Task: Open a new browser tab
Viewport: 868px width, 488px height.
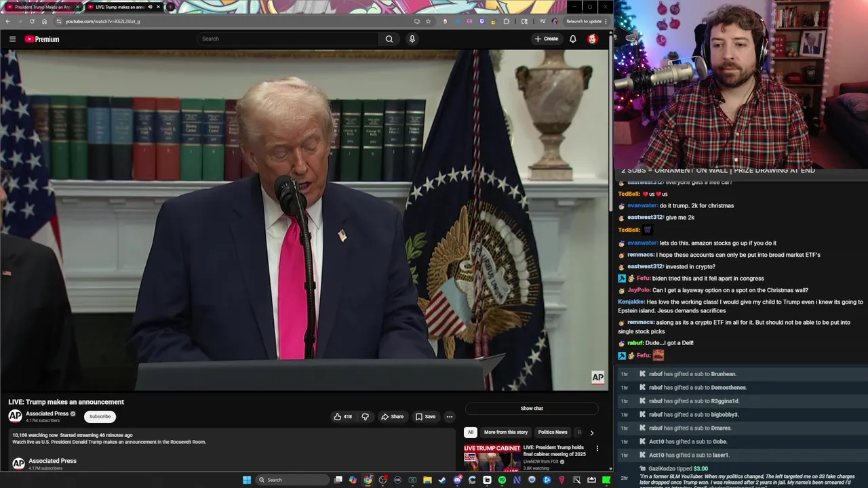Action: point(170,7)
